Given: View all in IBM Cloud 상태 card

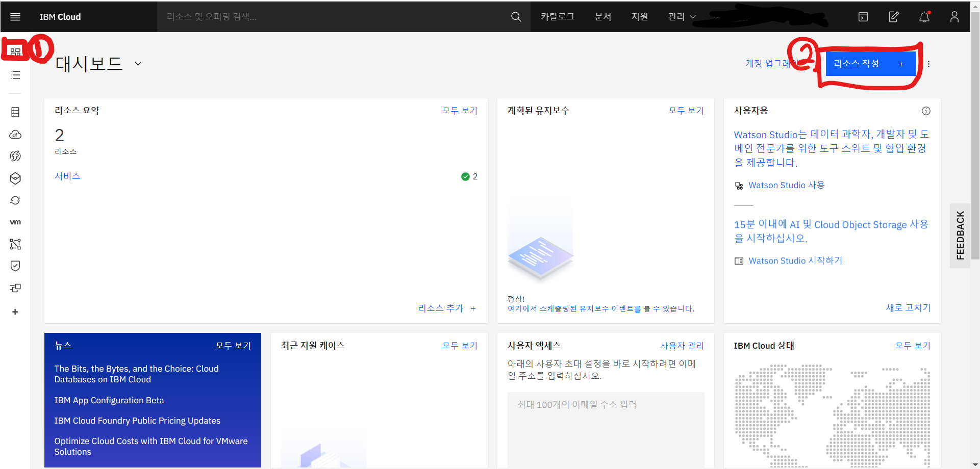Looking at the screenshot, I should (913, 346).
